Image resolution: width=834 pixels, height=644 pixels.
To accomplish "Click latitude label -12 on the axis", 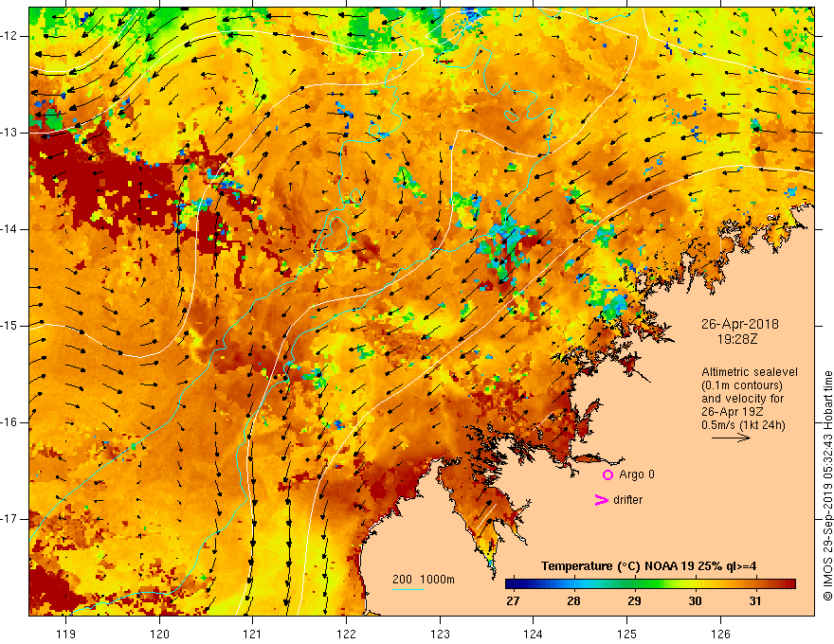I will click(x=10, y=36).
